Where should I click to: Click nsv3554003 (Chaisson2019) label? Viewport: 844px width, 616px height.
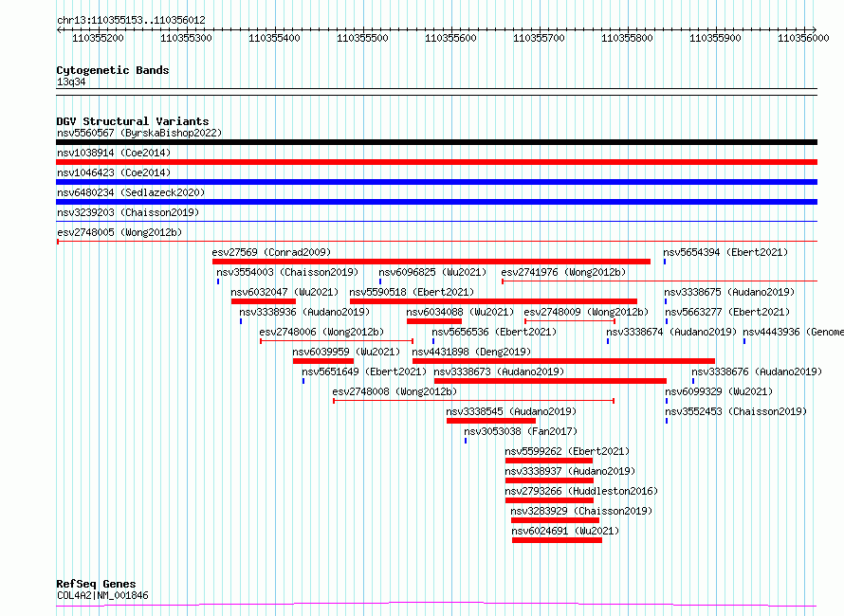tap(287, 272)
